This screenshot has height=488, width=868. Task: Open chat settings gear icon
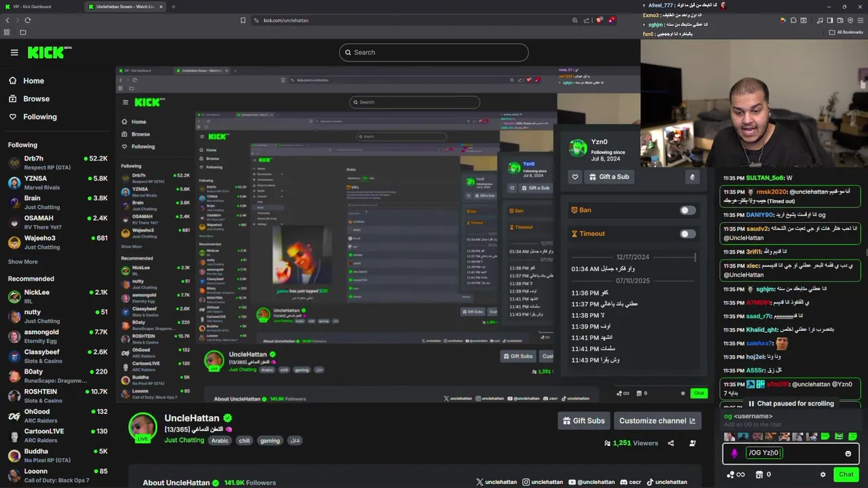click(x=823, y=474)
